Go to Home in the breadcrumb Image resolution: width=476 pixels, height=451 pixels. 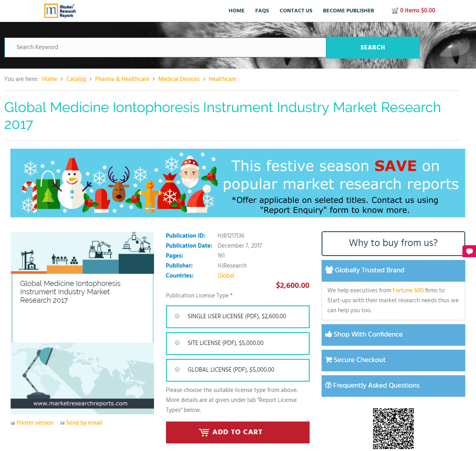click(x=50, y=79)
